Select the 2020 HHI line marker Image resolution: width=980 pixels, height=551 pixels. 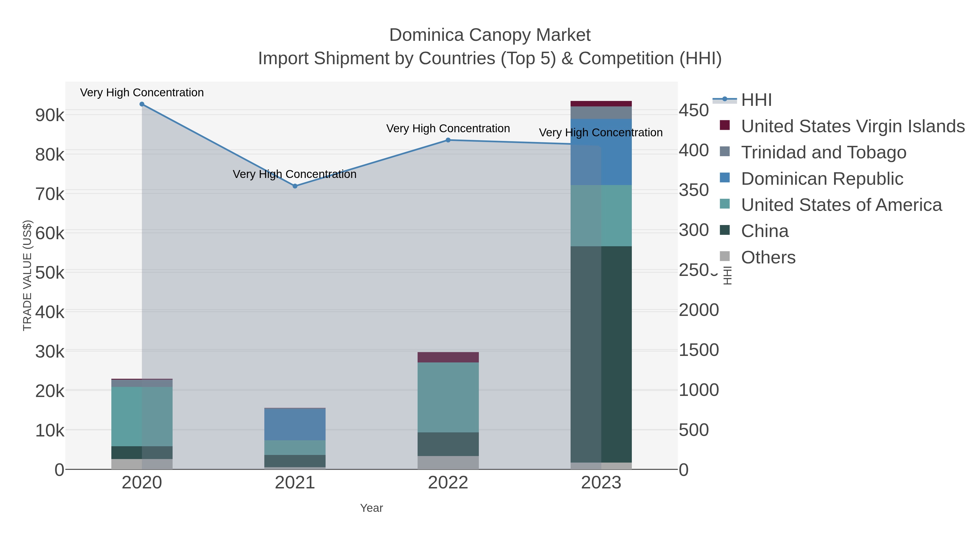pyautogui.click(x=142, y=104)
